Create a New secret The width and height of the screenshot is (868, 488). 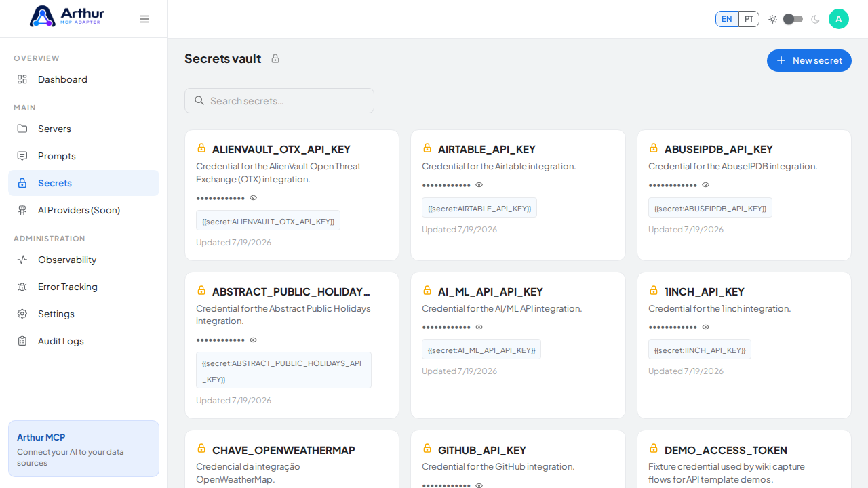click(809, 60)
